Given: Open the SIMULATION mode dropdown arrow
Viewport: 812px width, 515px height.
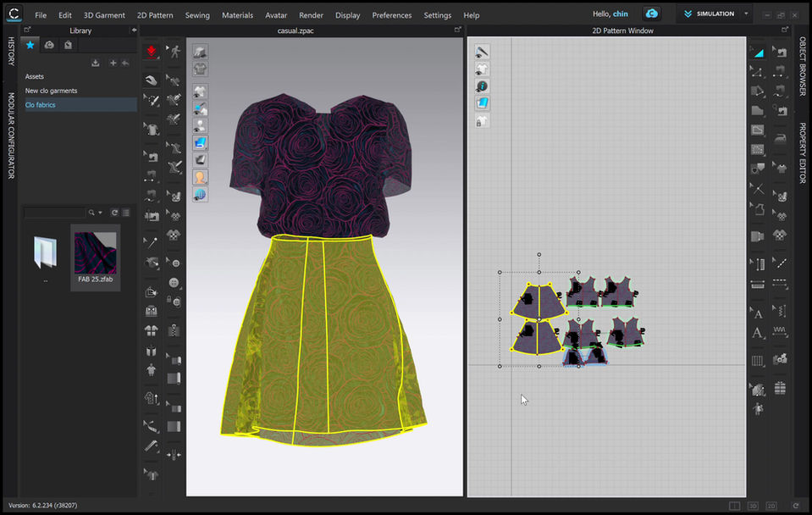Looking at the screenshot, I should (x=746, y=14).
